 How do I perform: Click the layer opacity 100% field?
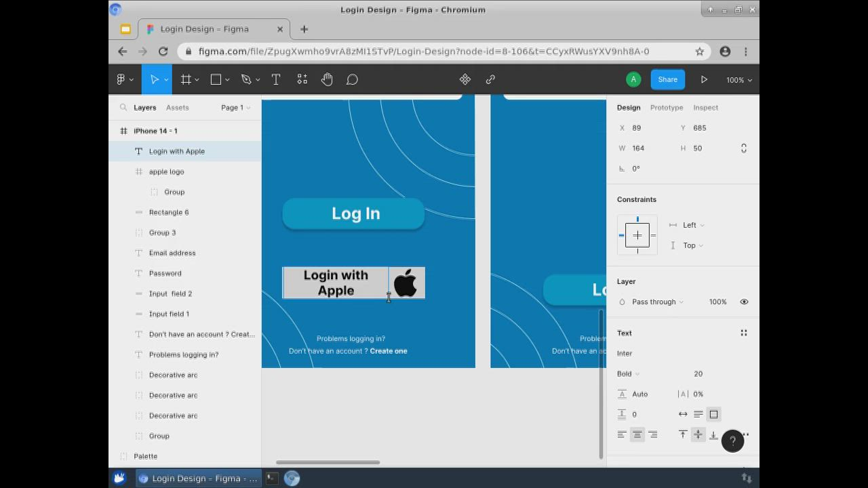click(x=717, y=302)
